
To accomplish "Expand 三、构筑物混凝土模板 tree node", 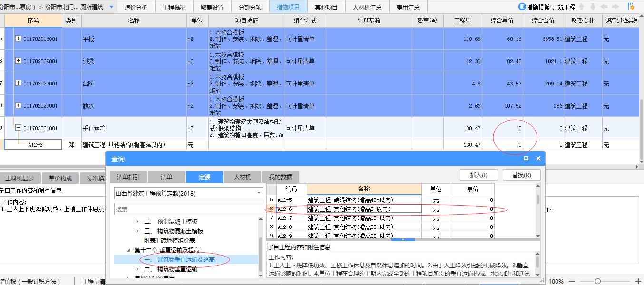I will (x=138, y=231).
